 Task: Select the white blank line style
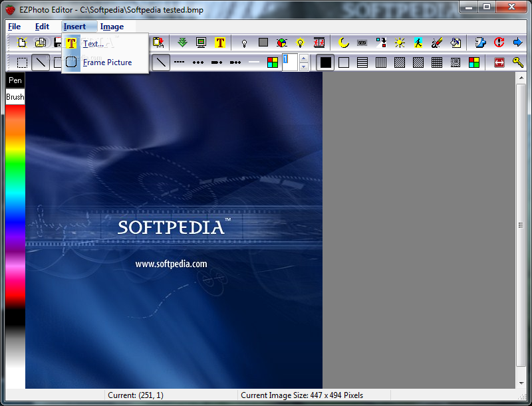[x=254, y=62]
